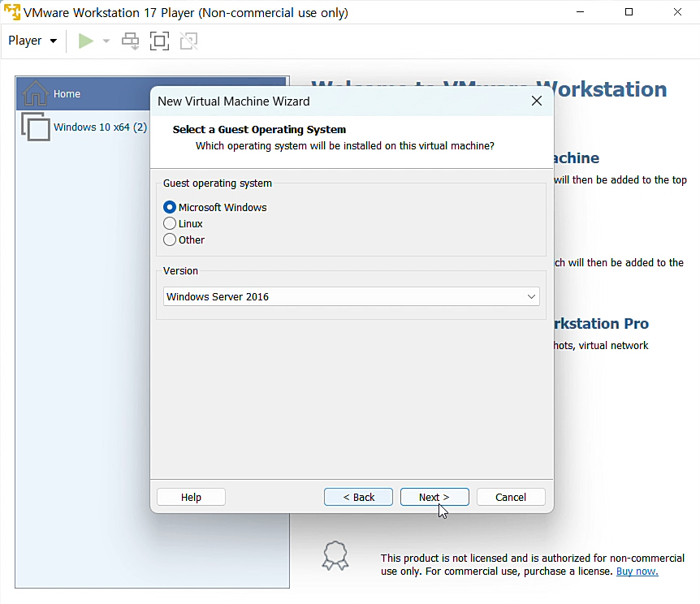Click the Windows 10 x64 VM icon

click(x=36, y=127)
